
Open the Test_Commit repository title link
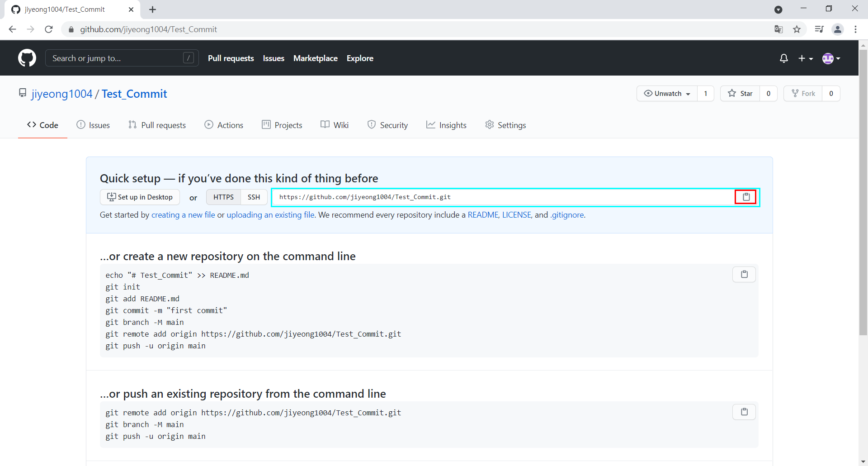click(134, 94)
